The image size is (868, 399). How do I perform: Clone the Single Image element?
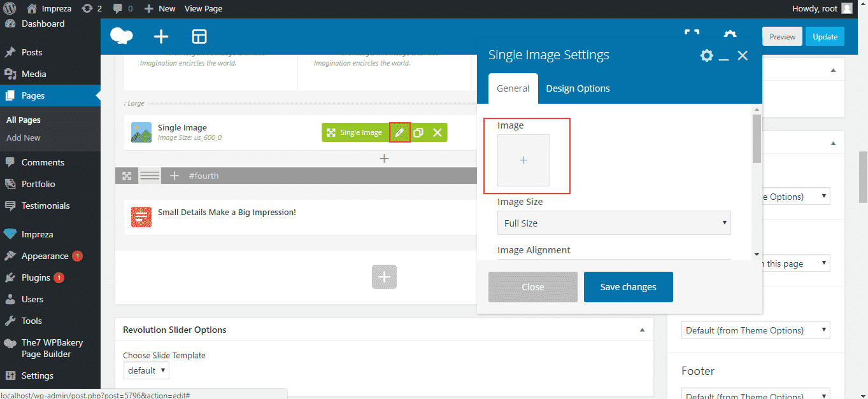click(x=418, y=132)
